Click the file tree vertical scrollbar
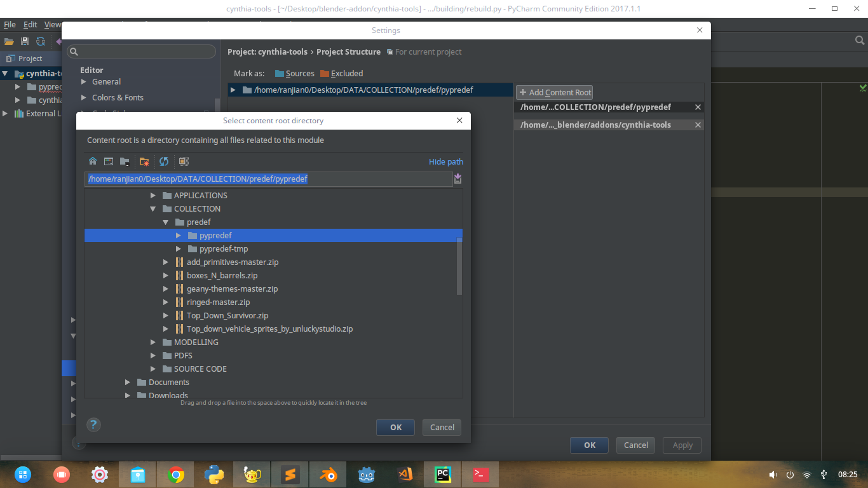868x488 pixels. coord(459,266)
